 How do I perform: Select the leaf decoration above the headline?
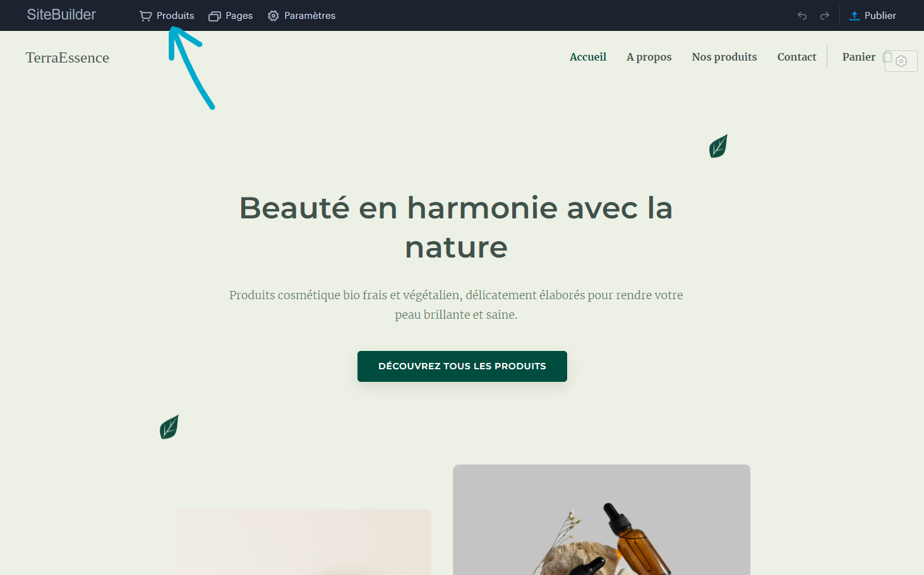pyautogui.click(x=718, y=146)
